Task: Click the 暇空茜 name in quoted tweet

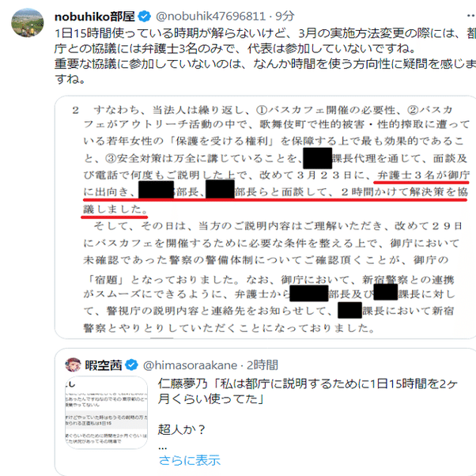Action: [104, 365]
